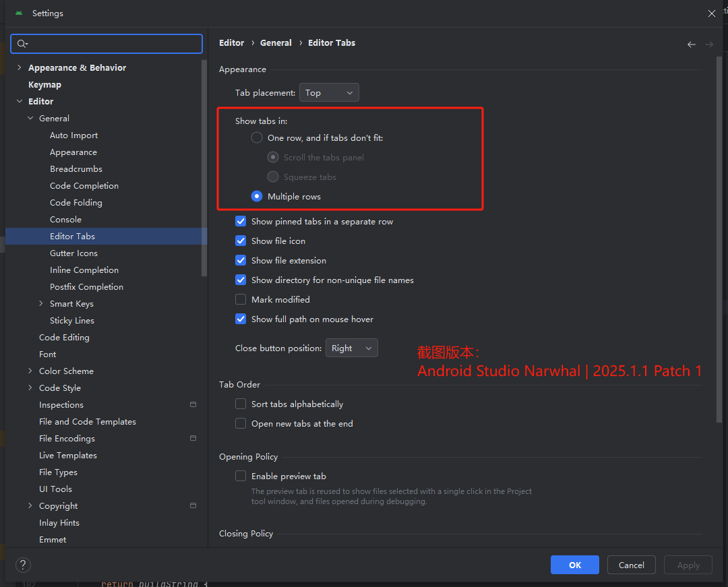The height and width of the screenshot is (587, 728).
Task: Expand Code Style node
Action: pos(30,388)
